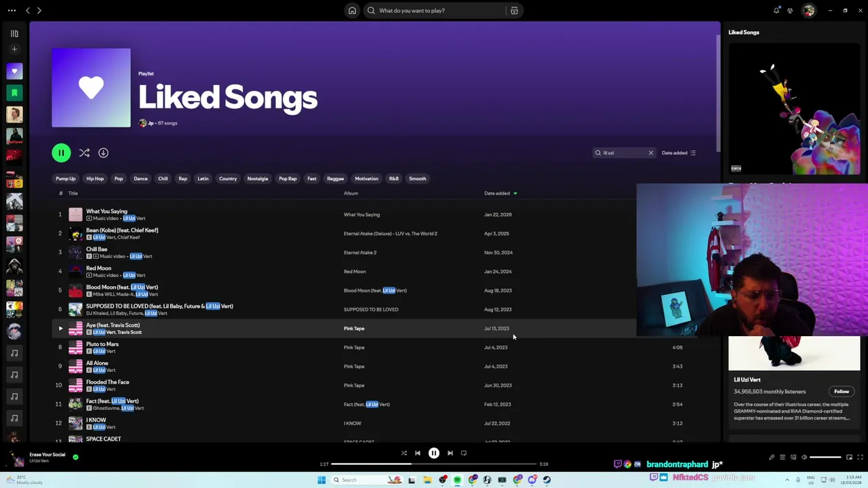Open the friend activity icon

[790, 10]
